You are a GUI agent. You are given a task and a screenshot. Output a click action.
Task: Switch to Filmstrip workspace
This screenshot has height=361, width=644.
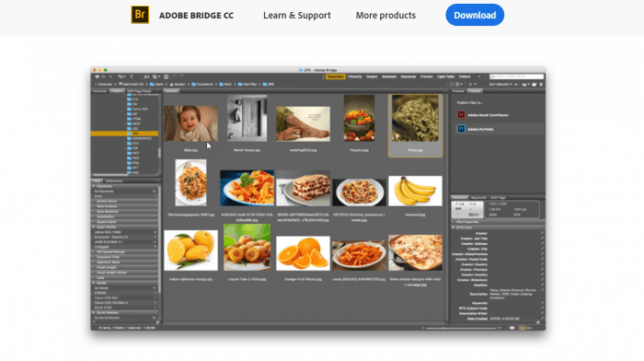pyautogui.click(x=355, y=76)
